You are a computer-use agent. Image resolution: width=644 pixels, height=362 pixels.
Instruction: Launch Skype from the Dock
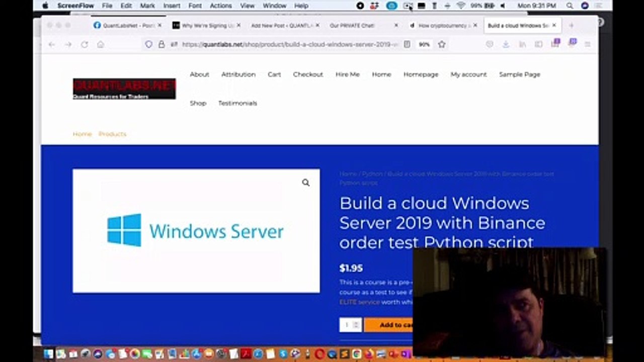point(283,354)
